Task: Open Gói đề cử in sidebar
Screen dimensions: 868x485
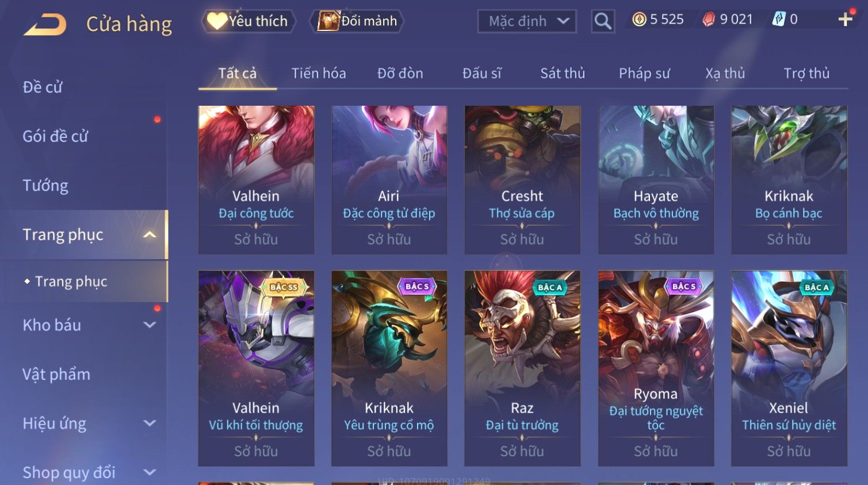Action: point(55,136)
